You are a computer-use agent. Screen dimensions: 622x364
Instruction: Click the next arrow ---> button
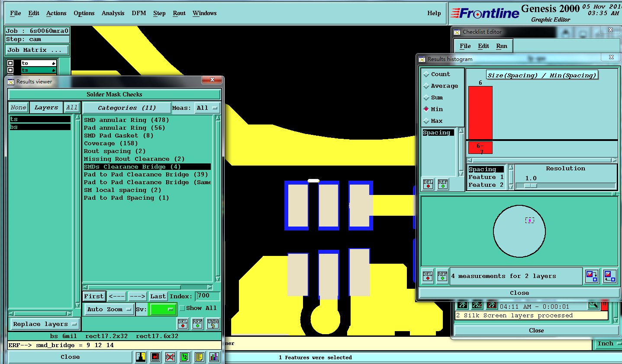point(138,297)
